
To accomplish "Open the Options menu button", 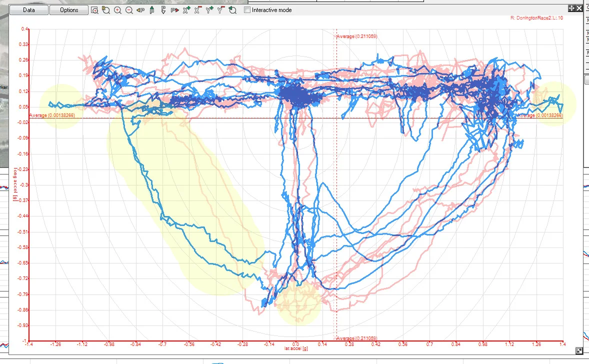I will click(69, 10).
